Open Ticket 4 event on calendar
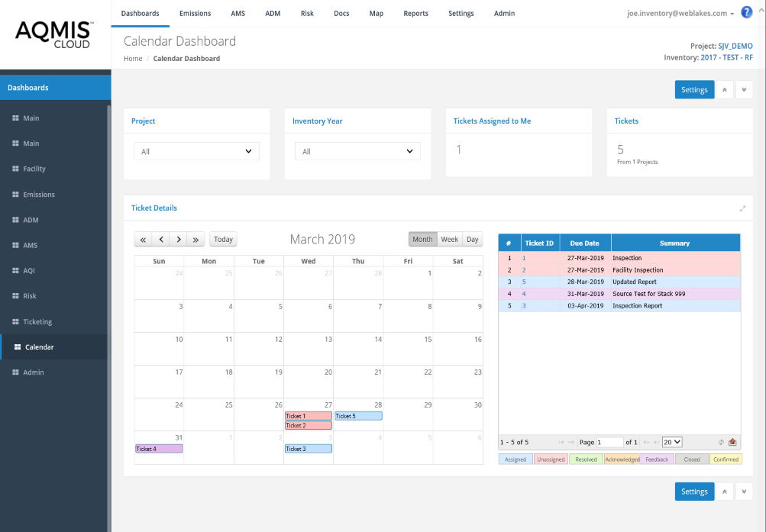 click(x=159, y=449)
